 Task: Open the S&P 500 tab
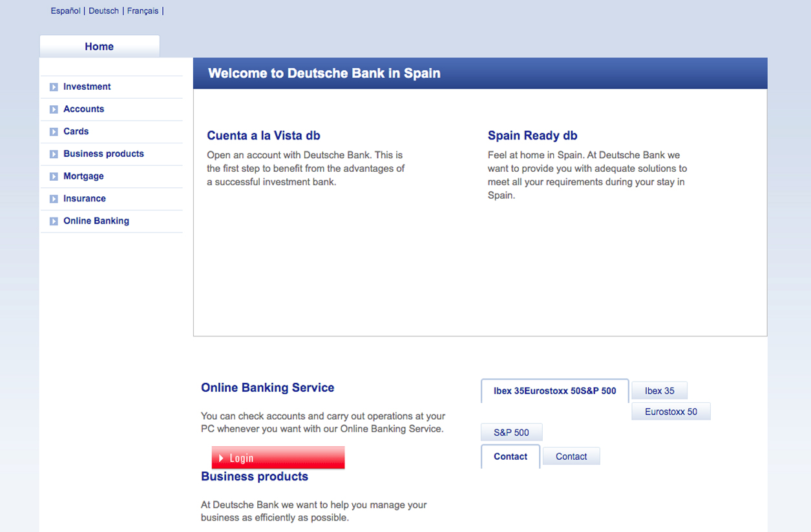(x=511, y=433)
